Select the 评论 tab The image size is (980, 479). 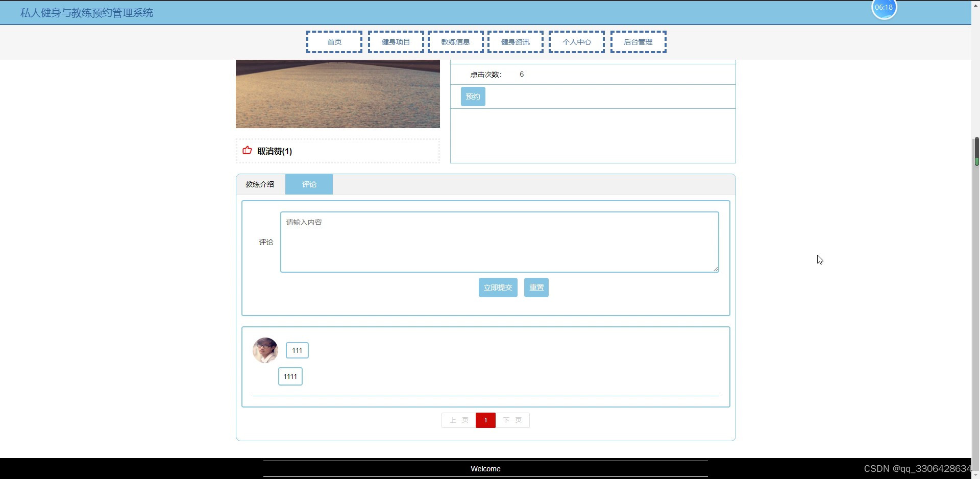point(309,184)
